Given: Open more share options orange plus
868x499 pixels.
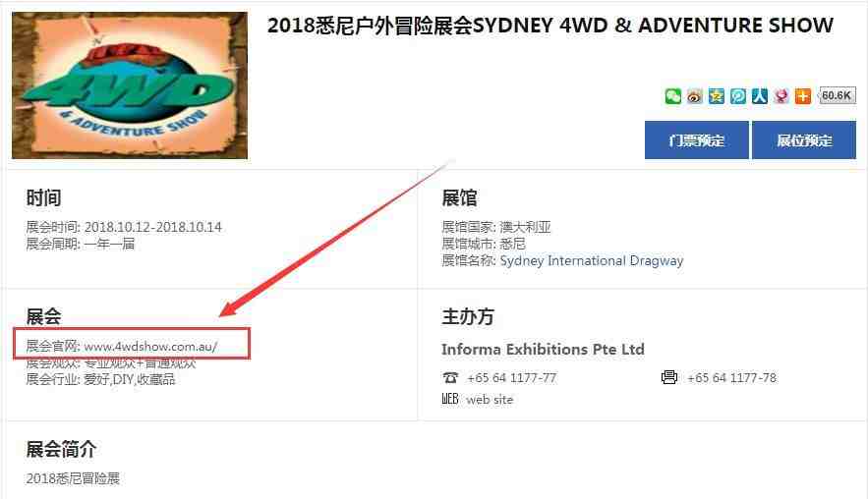Looking at the screenshot, I should [x=803, y=96].
